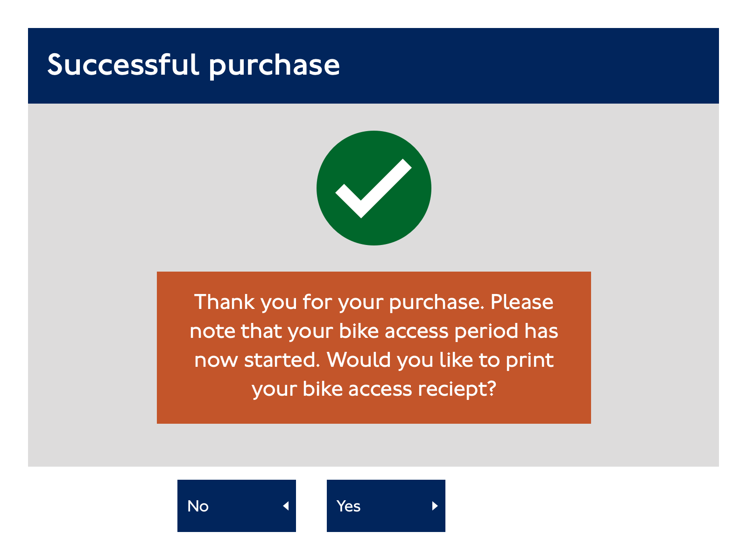Click the dark blue header bar

[x=373, y=66]
